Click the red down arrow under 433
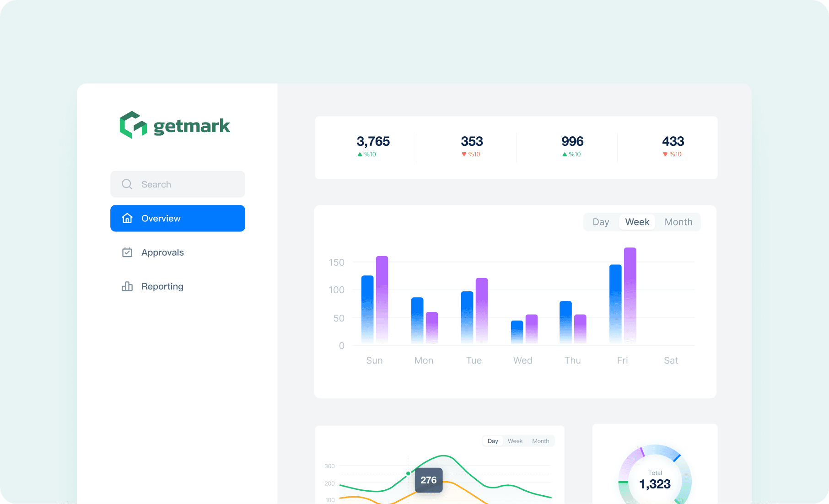The height and width of the screenshot is (504, 829). 665,155
